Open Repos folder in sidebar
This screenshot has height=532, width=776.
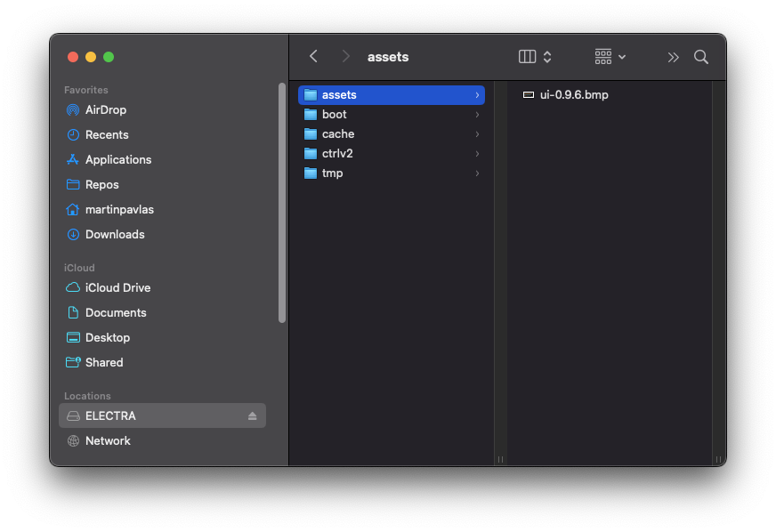coord(162,184)
